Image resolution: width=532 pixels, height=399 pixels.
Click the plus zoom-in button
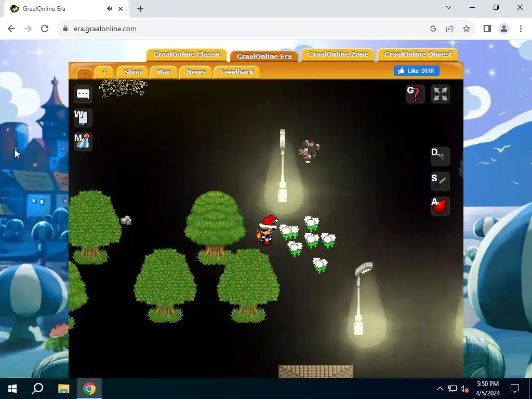104,72
